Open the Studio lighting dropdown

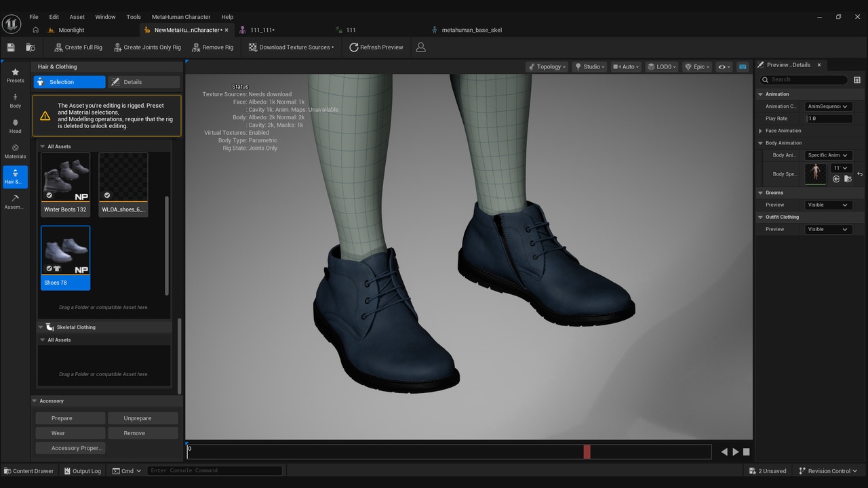(590, 66)
